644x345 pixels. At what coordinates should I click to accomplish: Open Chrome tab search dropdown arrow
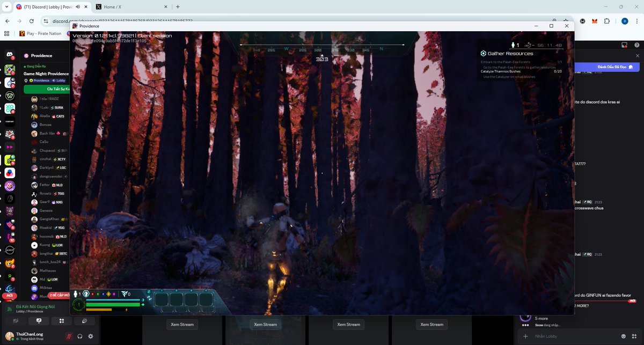[x=5, y=6]
